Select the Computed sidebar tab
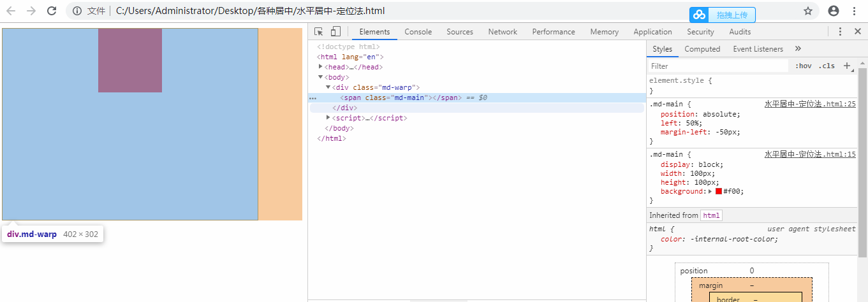868x302 pixels. 702,49
